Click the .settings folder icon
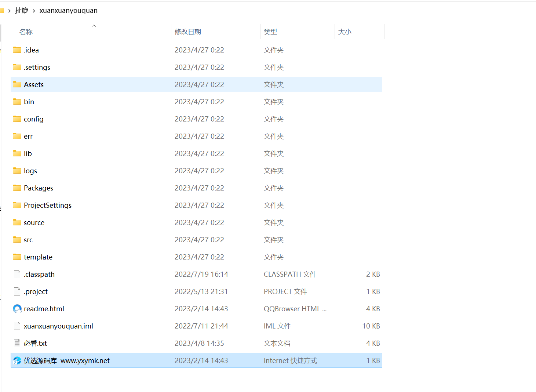536x392 pixels. click(17, 67)
